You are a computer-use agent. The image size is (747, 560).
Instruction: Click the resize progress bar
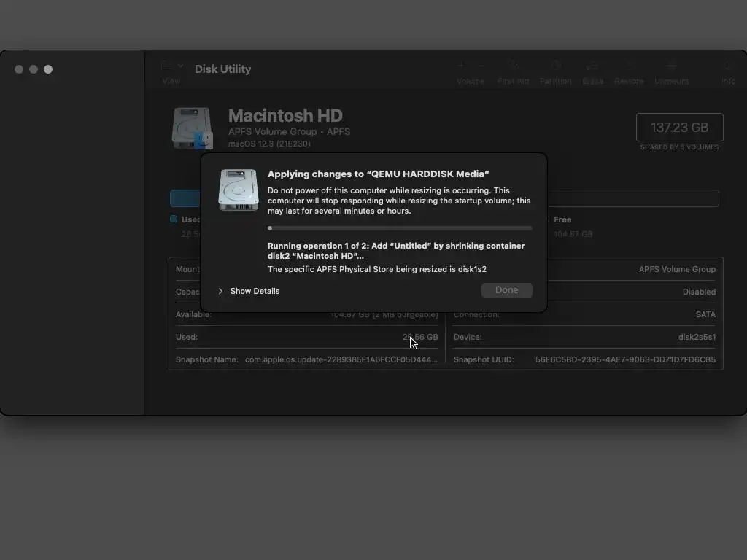point(400,228)
